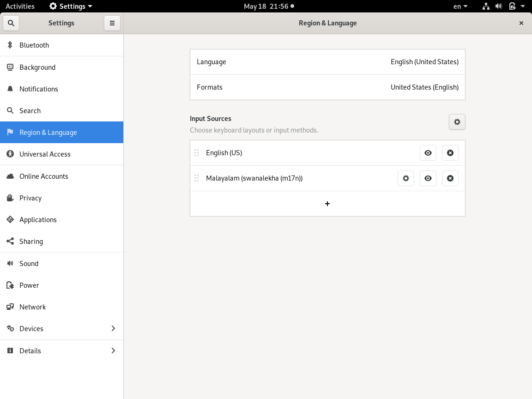Viewport: 532px width, 399px height.
Task: Change the Language setting row
Action: (327, 62)
